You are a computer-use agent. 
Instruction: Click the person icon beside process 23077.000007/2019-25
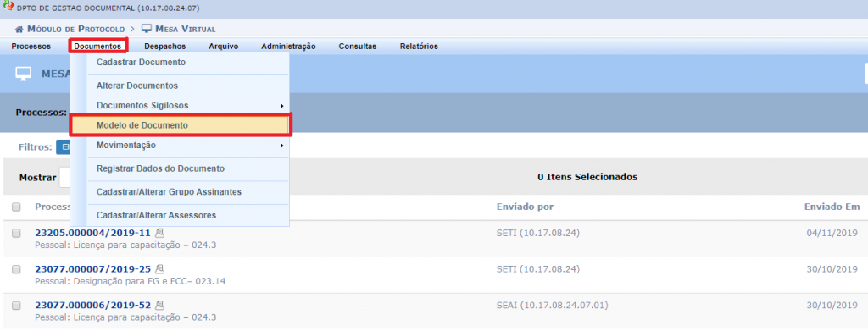coord(160,269)
